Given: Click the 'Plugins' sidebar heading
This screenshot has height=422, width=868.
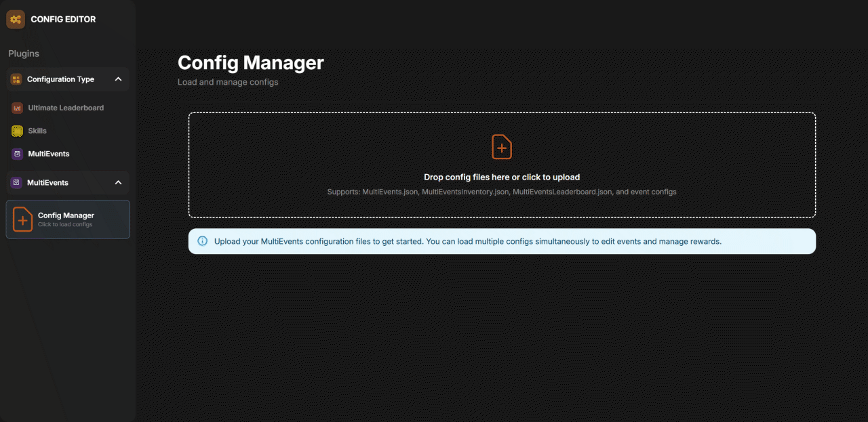Looking at the screenshot, I should (x=24, y=54).
